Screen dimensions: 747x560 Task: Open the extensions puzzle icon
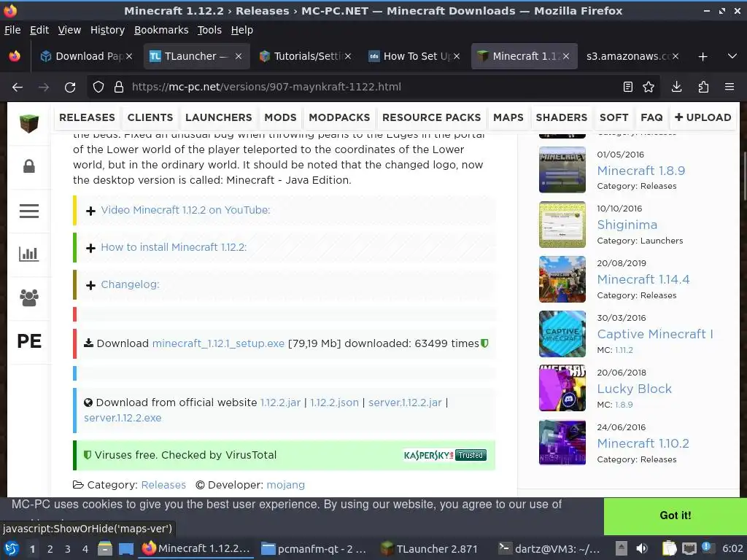[x=703, y=87]
